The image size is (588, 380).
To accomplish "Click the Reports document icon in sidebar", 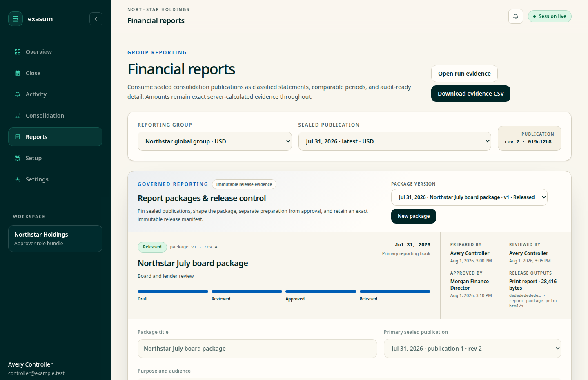I will (x=18, y=137).
